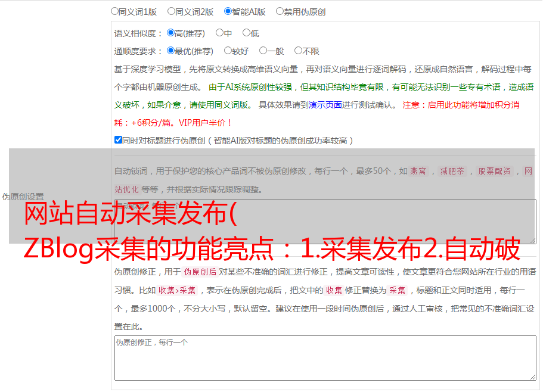Toggle 同时对标题进行伪原创 checkbox
Screen dimensions: 543x392
[118, 140]
